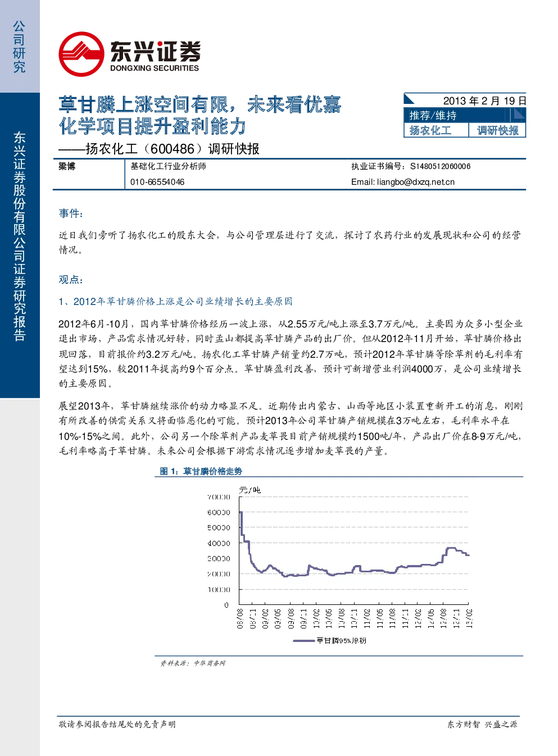Click the chart title 图1：草甘膦价格走势

(x=201, y=471)
